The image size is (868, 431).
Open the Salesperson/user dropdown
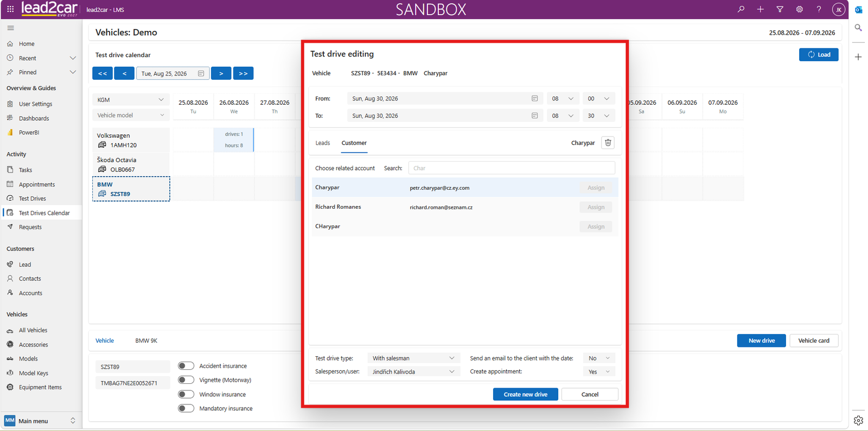pos(413,371)
